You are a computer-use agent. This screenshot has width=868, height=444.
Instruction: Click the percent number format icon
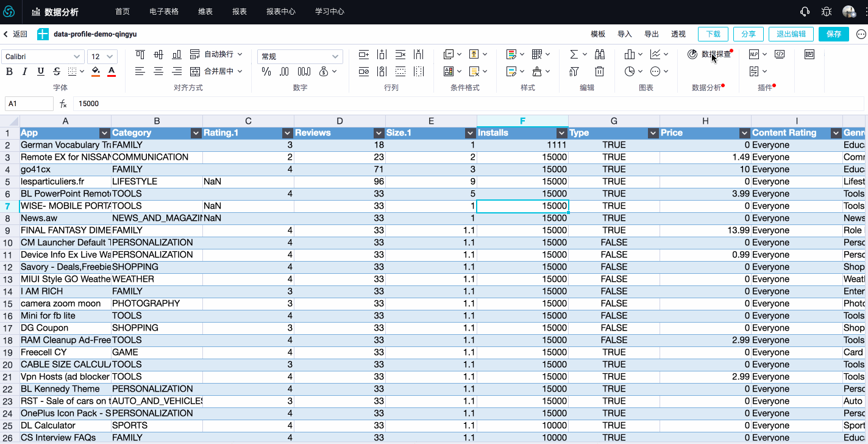point(266,71)
